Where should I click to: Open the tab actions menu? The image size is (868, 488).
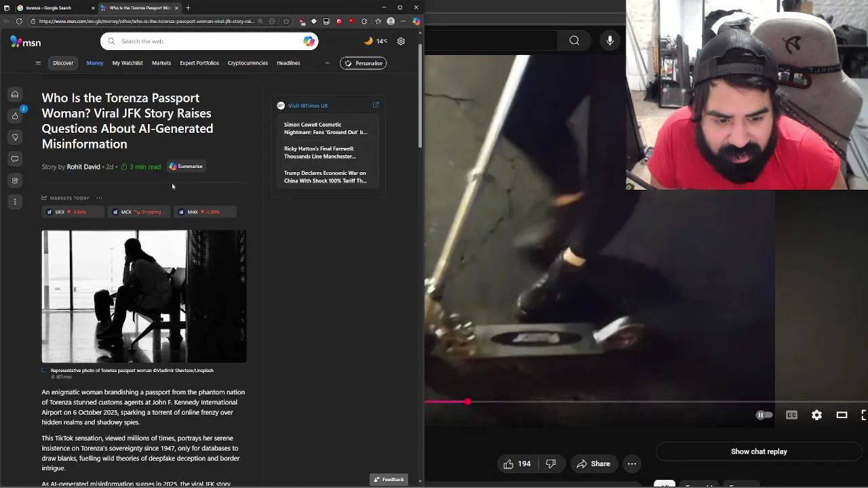[7, 8]
